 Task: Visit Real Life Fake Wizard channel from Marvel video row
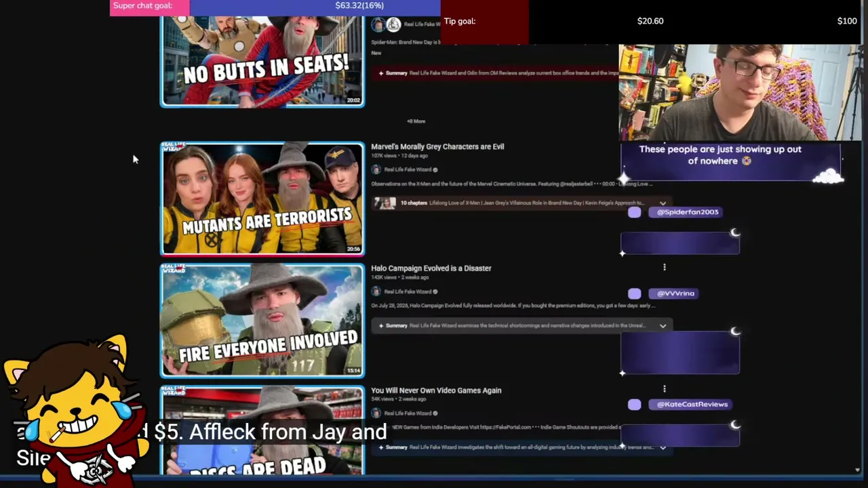[408, 169]
